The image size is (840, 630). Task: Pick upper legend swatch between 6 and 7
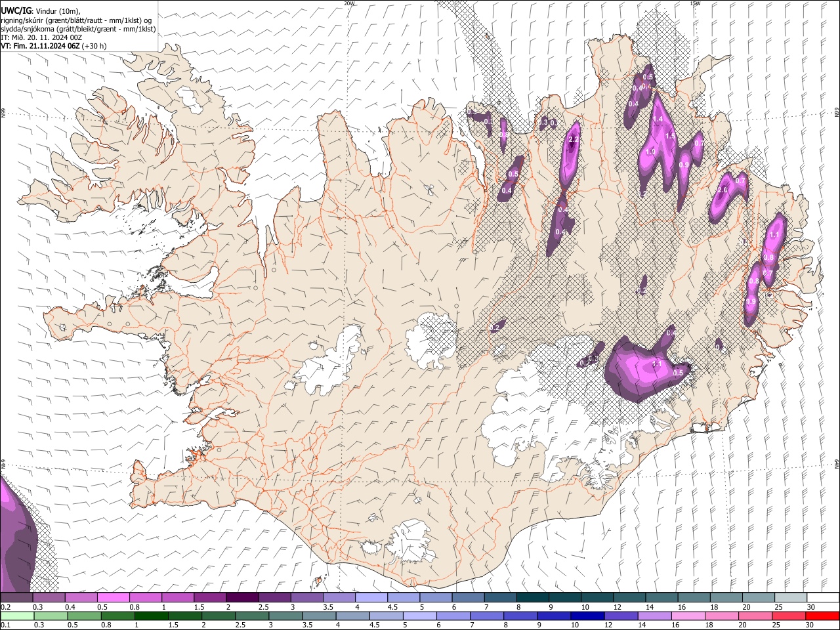(x=468, y=598)
